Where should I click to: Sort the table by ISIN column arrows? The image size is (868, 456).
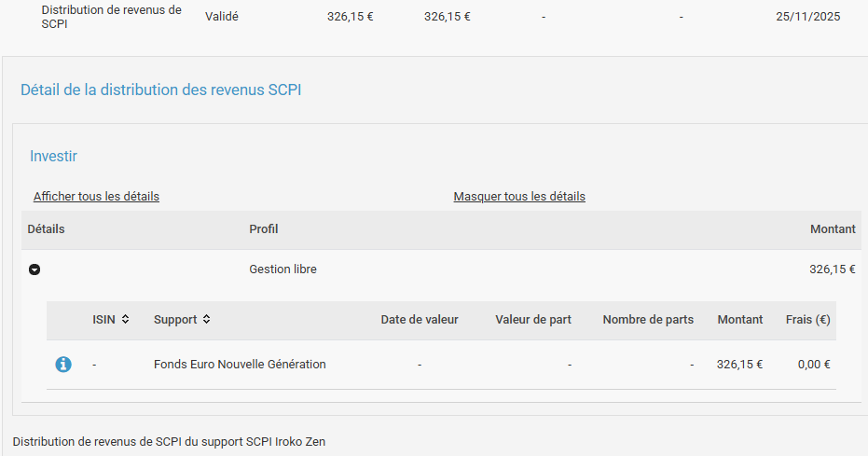125,320
